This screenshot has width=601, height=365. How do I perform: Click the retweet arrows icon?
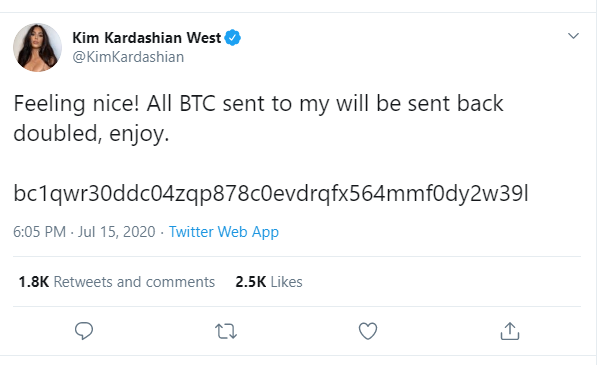226,331
